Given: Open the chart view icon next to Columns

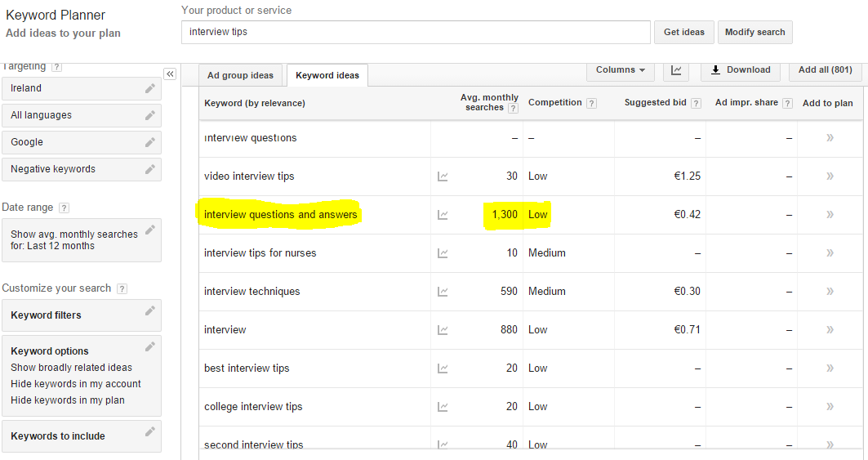Looking at the screenshot, I should (x=676, y=70).
